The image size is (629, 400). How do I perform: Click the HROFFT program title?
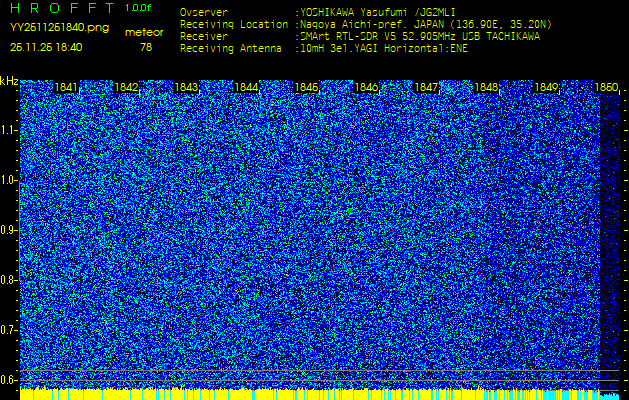[x=61, y=8]
